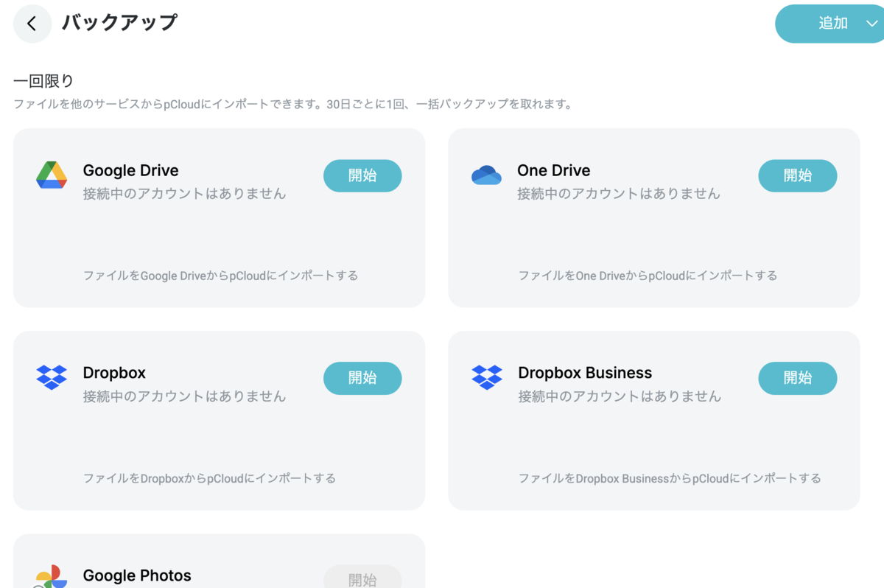
Task: Click the Google Photos card title
Action: pyautogui.click(x=137, y=575)
